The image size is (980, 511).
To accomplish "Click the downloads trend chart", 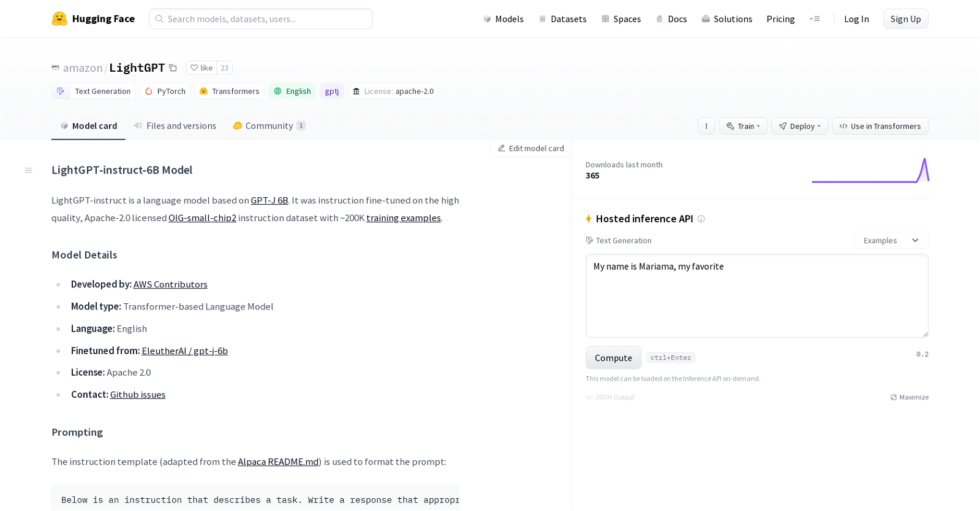I will pos(870,170).
